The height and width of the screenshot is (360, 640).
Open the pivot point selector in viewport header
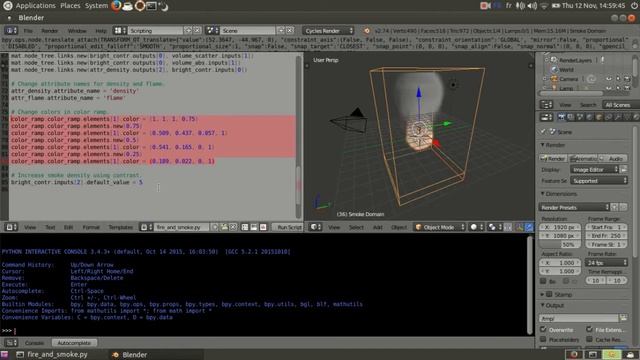coord(494,227)
